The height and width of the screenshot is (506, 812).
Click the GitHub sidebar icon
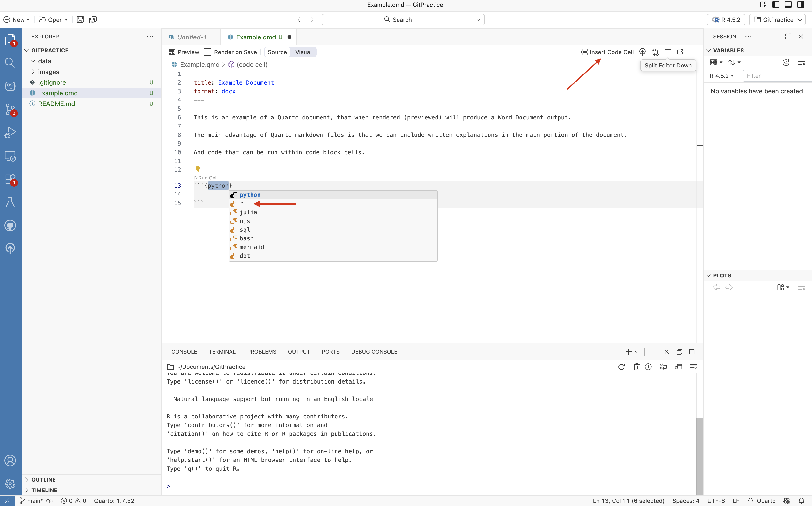pos(10,226)
